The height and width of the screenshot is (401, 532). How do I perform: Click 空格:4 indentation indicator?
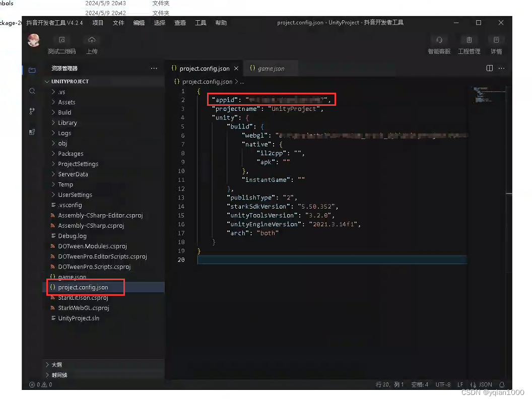tap(420, 384)
